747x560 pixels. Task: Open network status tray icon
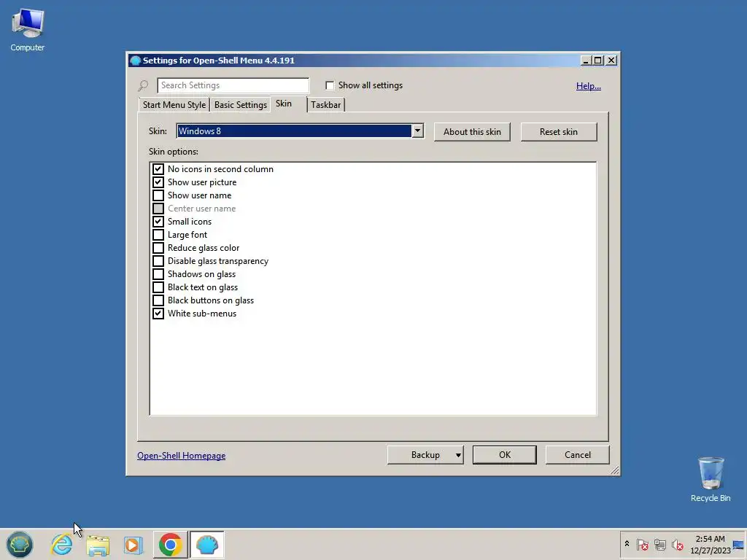tap(659, 544)
